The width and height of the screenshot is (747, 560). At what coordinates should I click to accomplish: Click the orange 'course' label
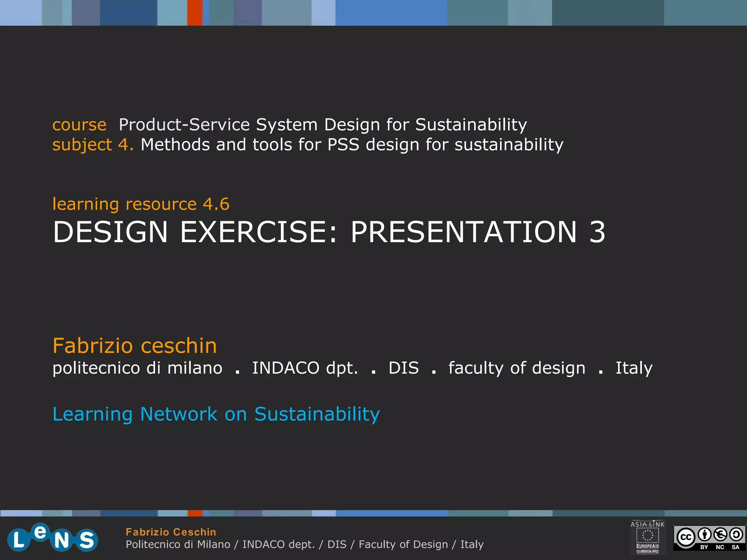click(x=79, y=125)
